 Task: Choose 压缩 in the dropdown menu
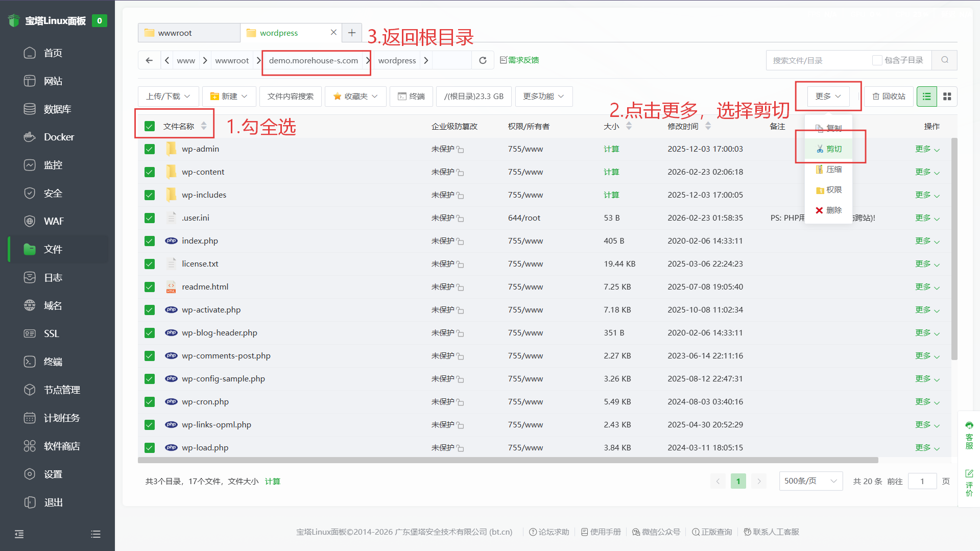[x=829, y=169]
